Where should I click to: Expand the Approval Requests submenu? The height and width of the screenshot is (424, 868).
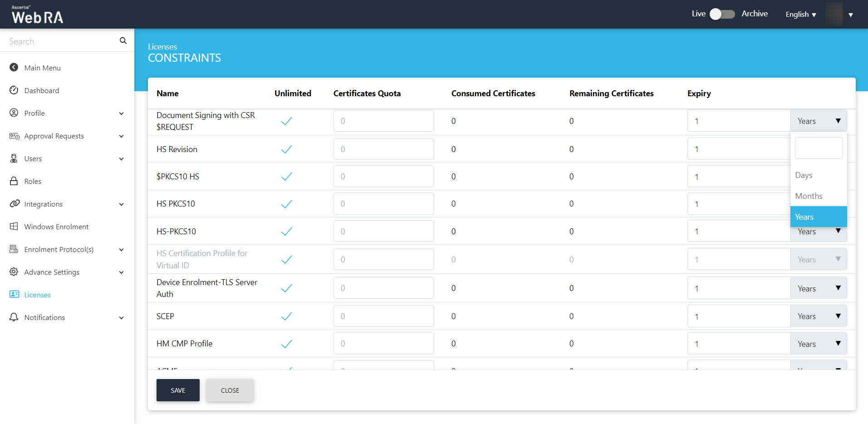point(121,136)
